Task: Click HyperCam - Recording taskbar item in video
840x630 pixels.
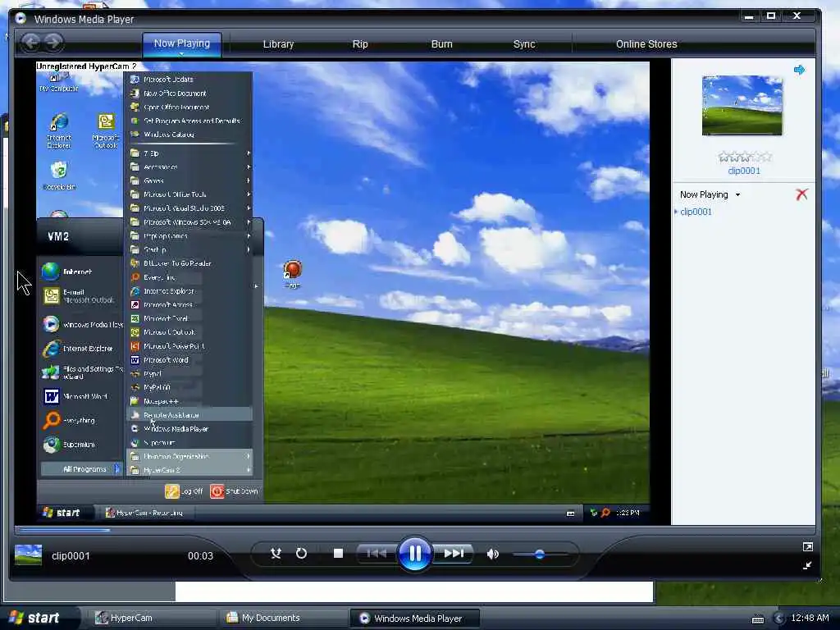Action: [x=144, y=514]
